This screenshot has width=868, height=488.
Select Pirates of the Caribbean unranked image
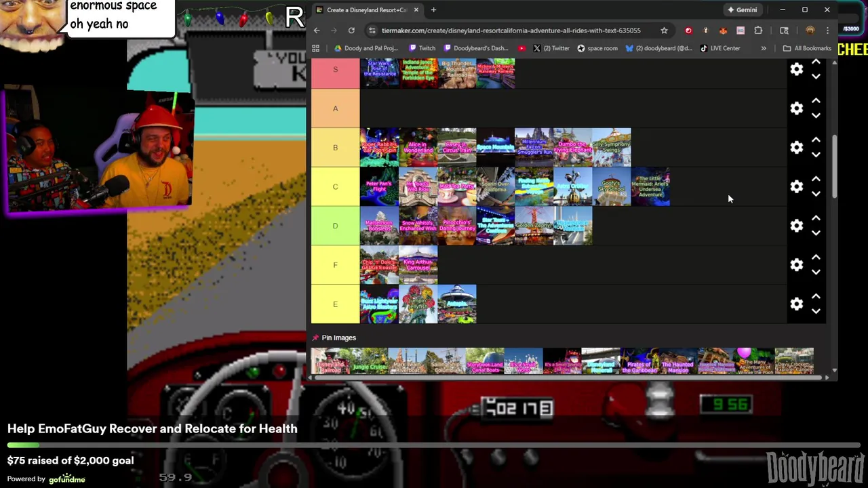click(x=639, y=361)
